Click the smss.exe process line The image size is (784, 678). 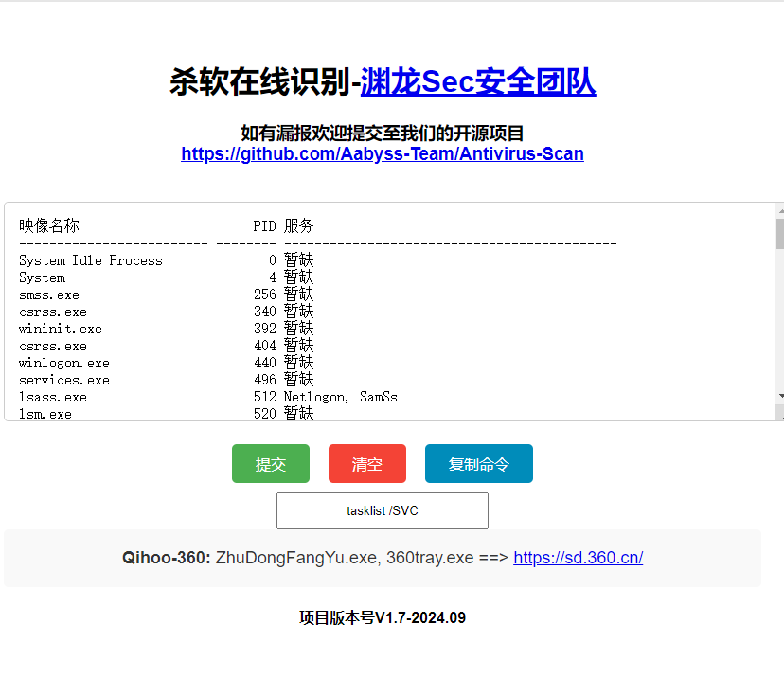click(166, 294)
